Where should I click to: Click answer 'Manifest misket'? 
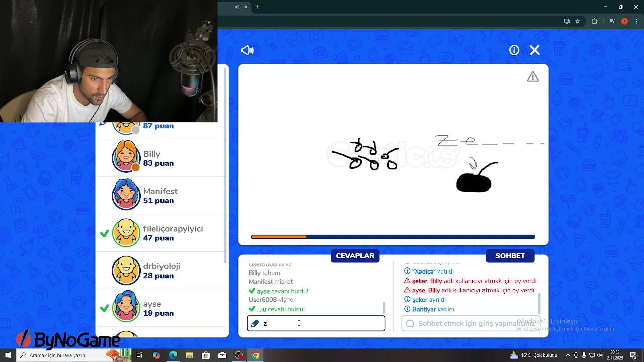(x=271, y=282)
